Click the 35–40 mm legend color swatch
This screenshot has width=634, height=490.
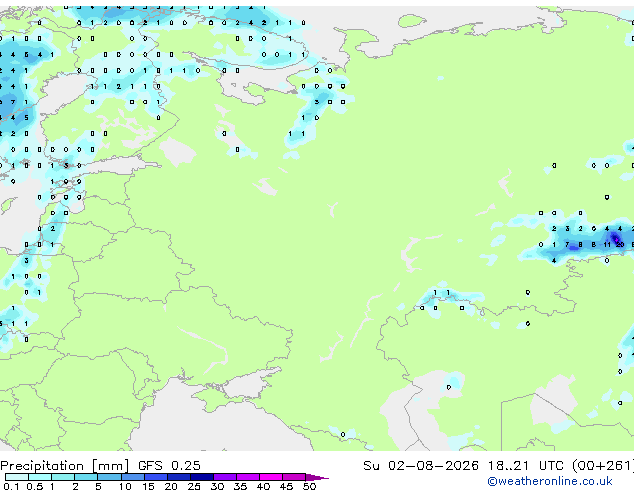tap(247, 477)
